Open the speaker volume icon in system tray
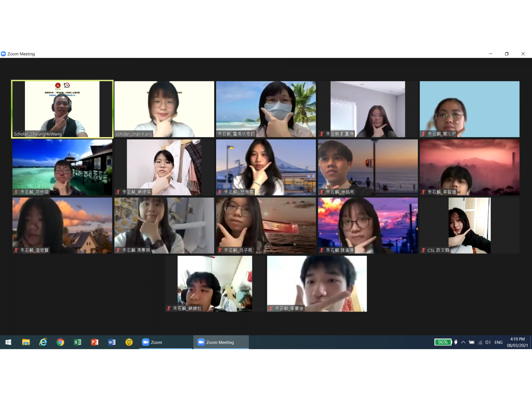 coord(488,342)
